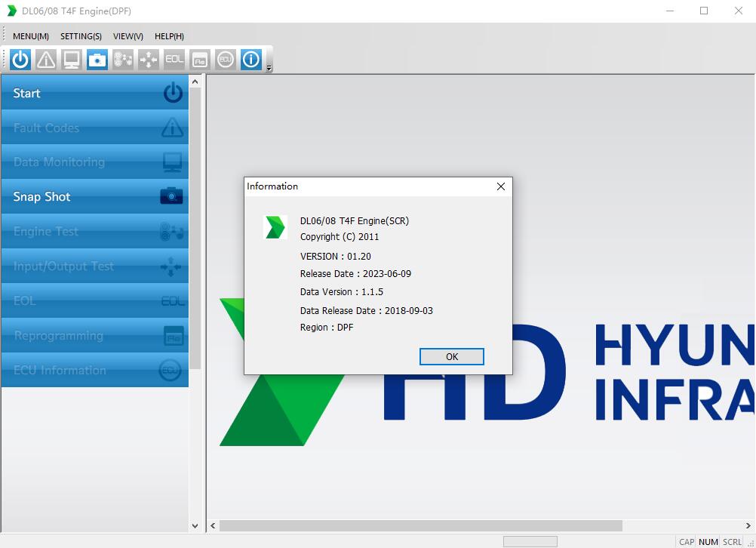Click the sidebar vertical scrollbar thumb
The image size is (756, 548).
tap(195, 229)
